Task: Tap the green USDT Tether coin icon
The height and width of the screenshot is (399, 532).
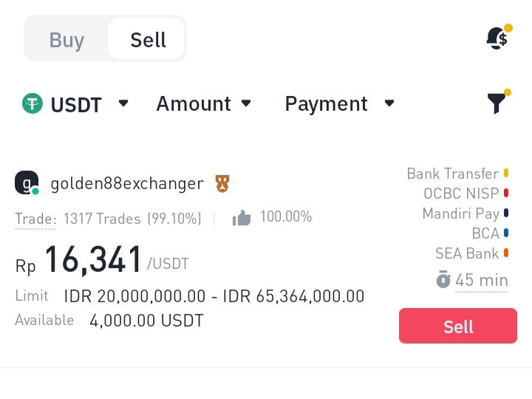Action: (33, 103)
